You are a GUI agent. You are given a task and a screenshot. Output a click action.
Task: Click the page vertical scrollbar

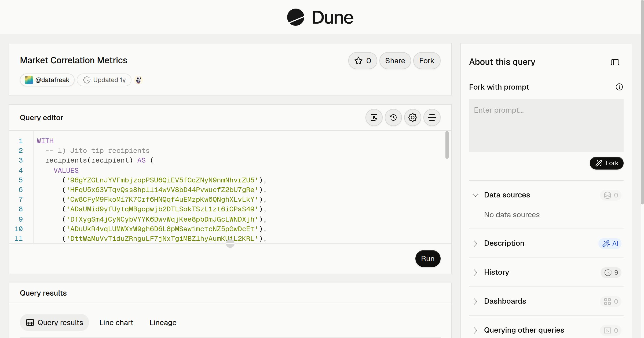pyautogui.click(x=642, y=102)
